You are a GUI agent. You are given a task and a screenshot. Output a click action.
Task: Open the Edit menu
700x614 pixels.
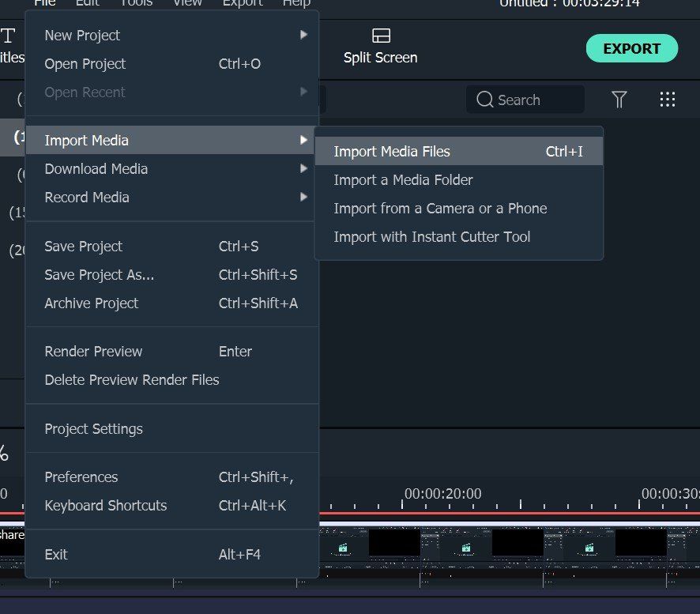point(88,2)
